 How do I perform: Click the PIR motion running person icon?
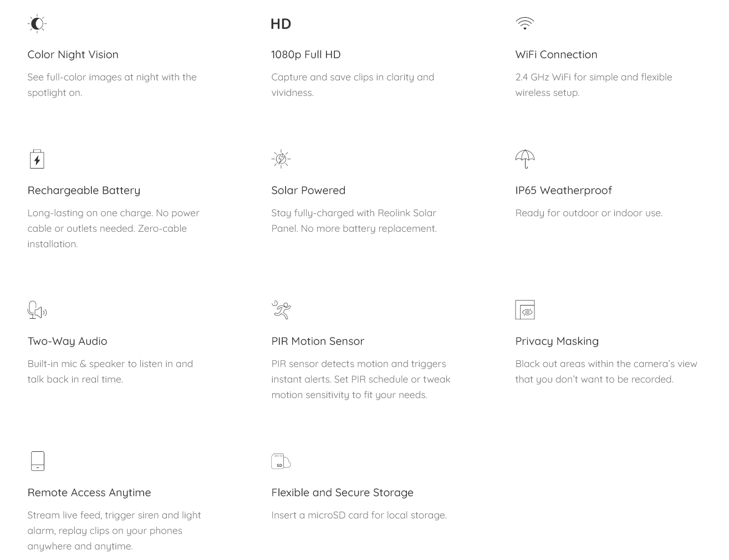coord(281,310)
